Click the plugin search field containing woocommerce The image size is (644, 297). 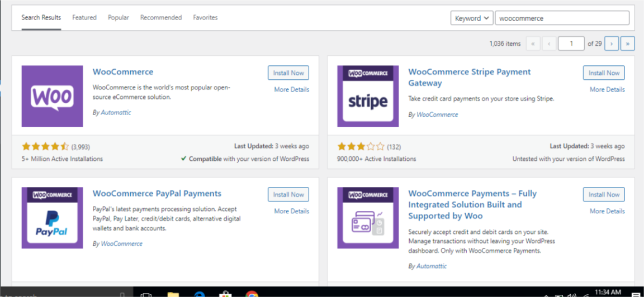tap(562, 18)
